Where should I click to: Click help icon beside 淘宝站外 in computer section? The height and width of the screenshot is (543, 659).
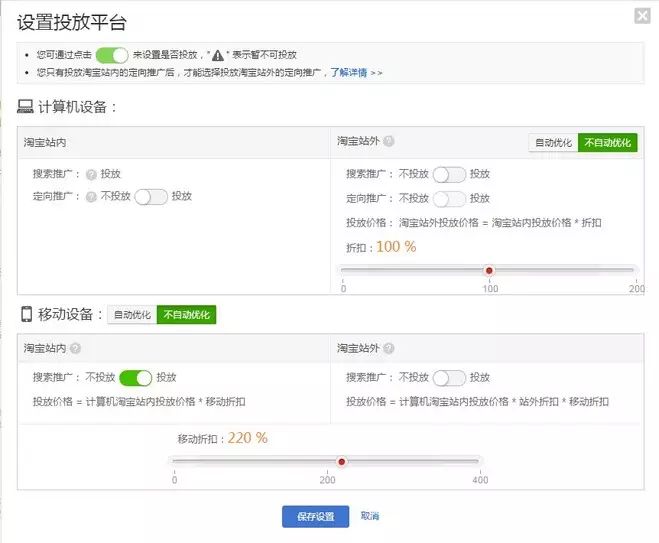pyautogui.click(x=389, y=141)
